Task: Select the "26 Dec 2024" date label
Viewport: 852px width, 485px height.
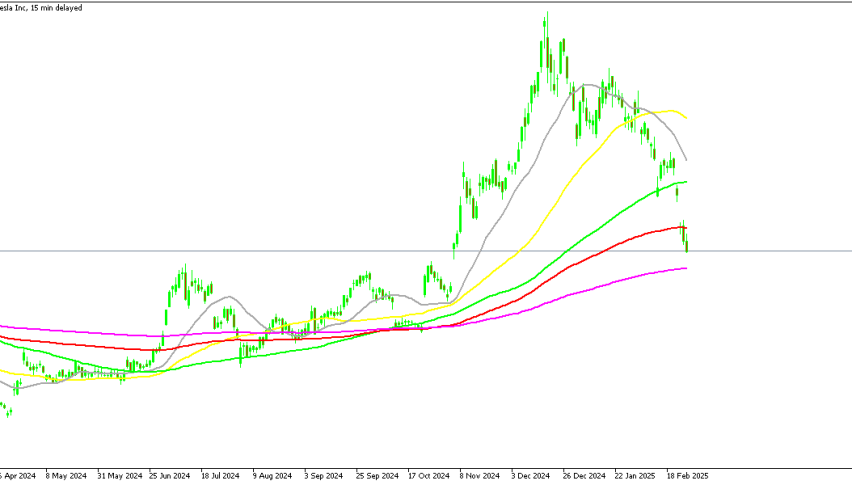Action: [584, 476]
